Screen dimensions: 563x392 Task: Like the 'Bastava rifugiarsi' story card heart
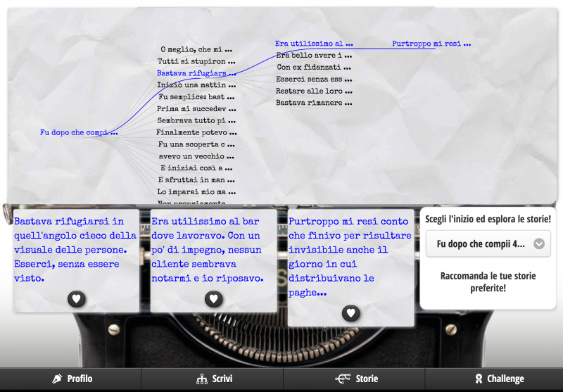77,299
